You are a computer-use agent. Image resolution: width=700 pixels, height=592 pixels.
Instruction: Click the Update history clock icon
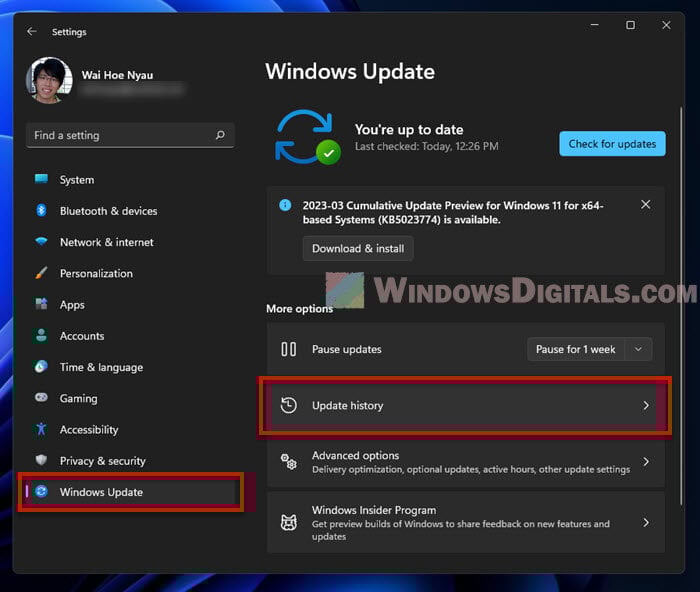(288, 405)
